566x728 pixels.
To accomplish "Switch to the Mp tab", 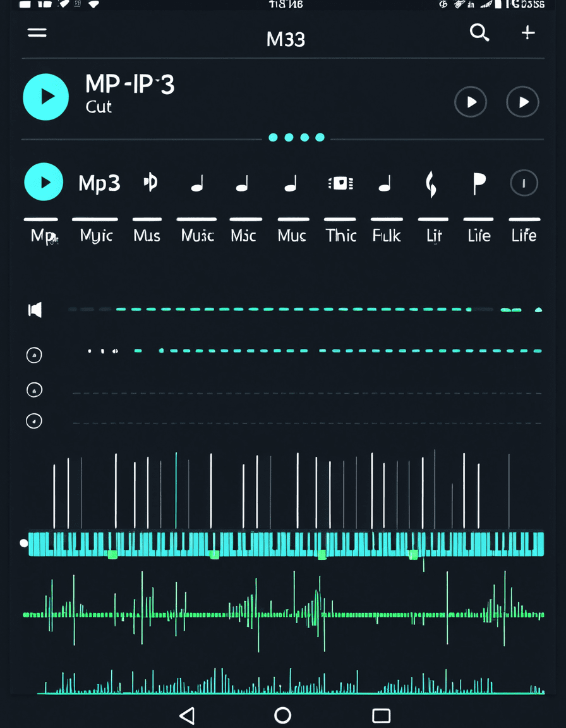I will click(x=43, y=235).
